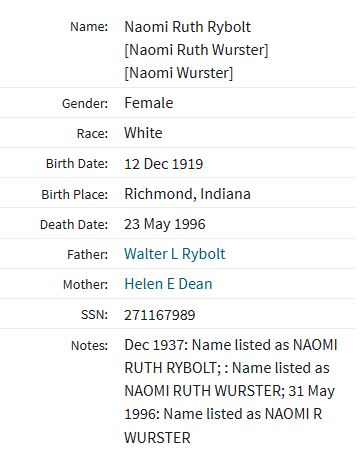
Task: Click the Gender field label
Action: (x=85, y=103)
